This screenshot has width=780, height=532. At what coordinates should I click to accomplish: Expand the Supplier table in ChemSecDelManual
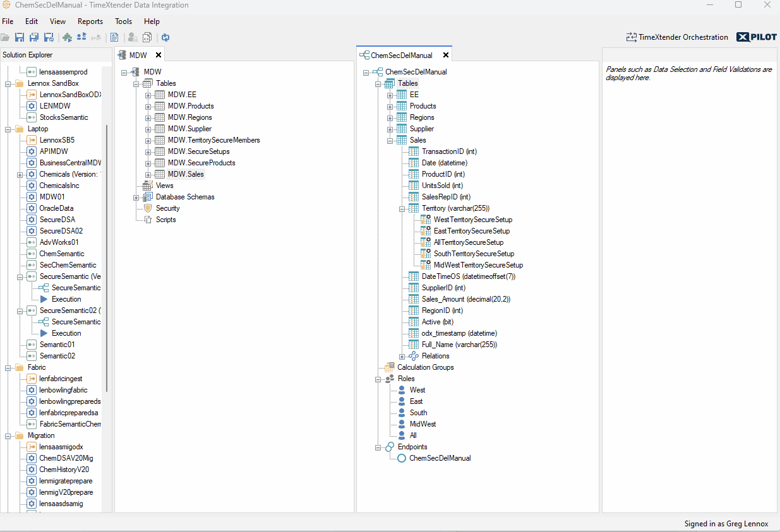click(390, 129)
